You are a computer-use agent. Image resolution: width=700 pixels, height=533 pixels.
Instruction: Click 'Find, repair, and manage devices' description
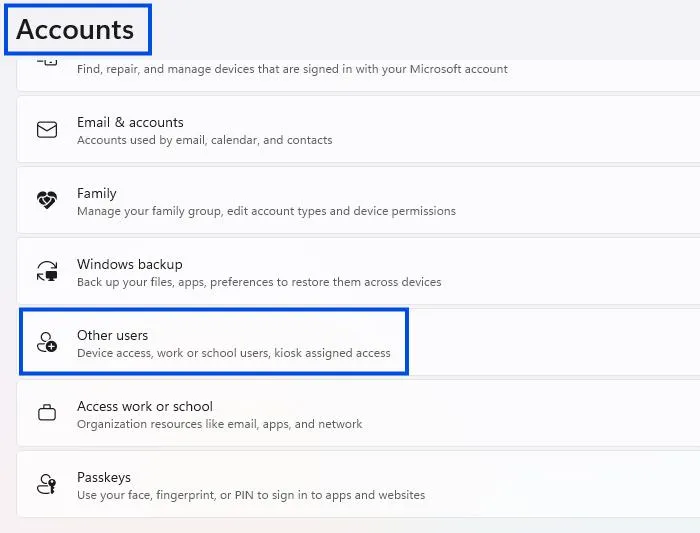point(292,69)
